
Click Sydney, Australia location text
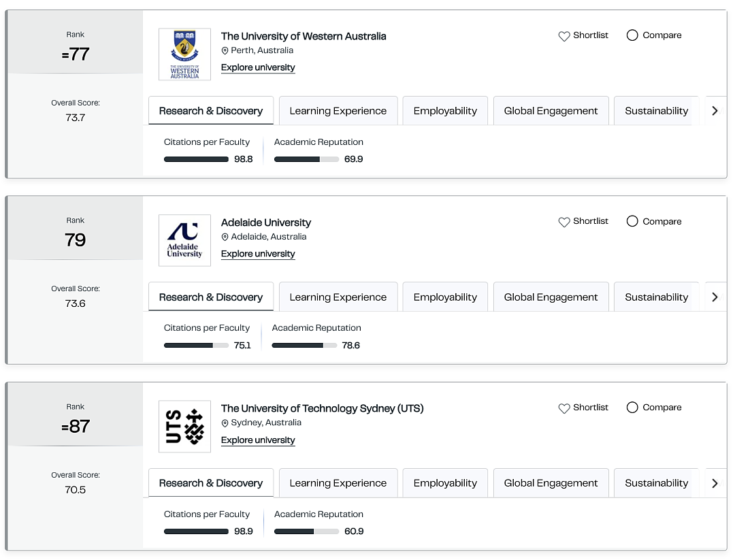pos(266,423)
